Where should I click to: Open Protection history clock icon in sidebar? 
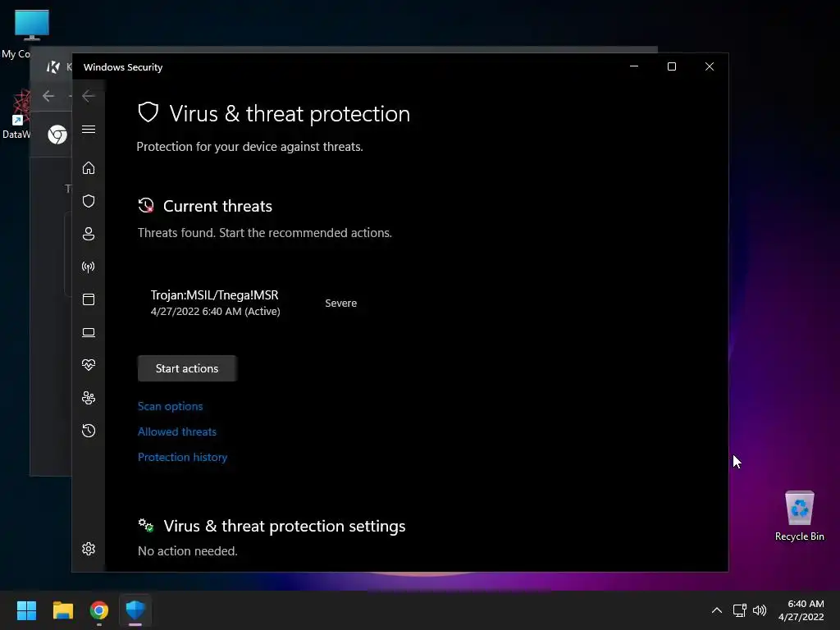pyautogui.click(x=89, y=431)
